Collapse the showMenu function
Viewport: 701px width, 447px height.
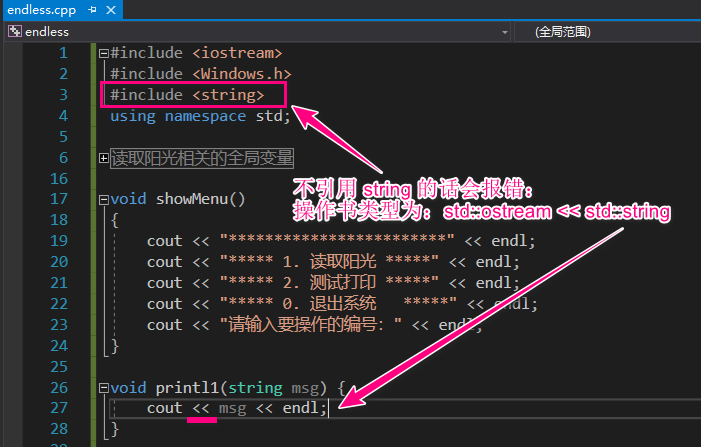pyautogui.click(x=104, y=200)
